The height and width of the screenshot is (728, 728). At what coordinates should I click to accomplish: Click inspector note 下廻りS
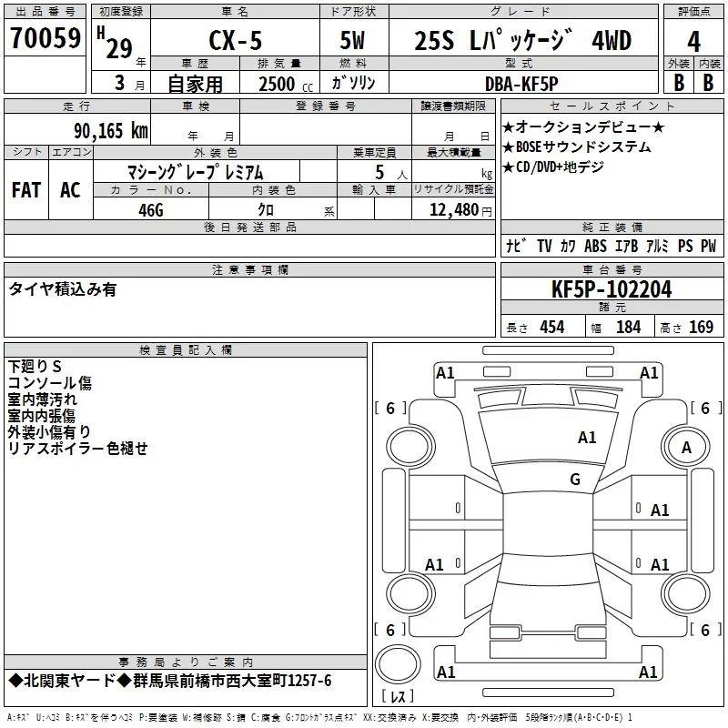click(35, 367)
